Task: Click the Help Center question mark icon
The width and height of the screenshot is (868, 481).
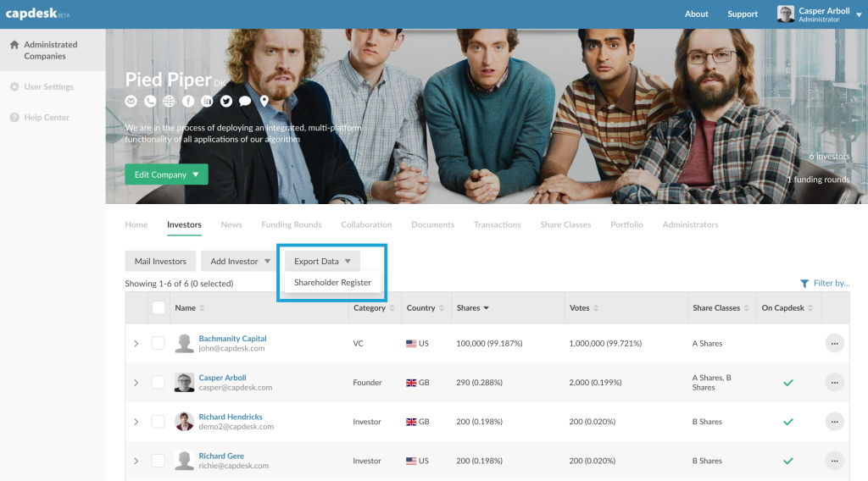Action: click(x=14, y=117)
